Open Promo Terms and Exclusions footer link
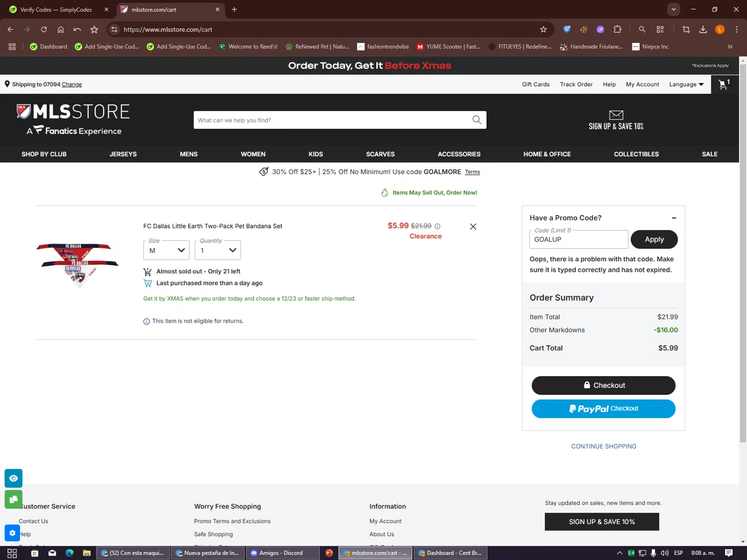This screenshot has width=747, height=560. [x=232, y=521]
